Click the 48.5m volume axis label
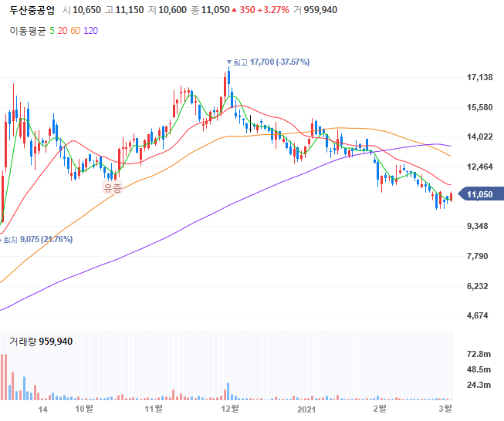504x421 pixels. click(x=479, y=369)
